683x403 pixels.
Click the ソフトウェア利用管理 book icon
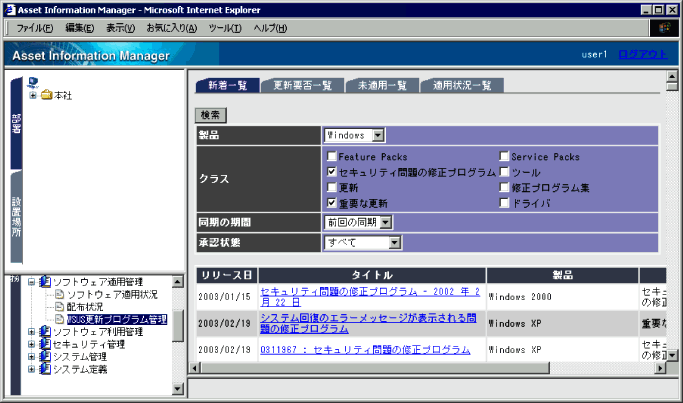coord(45,332)
